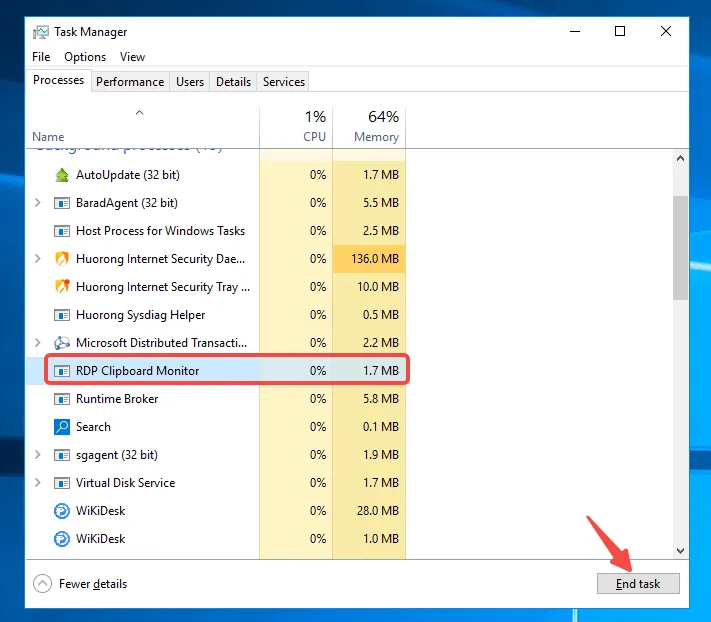Select the Runtime Broker name

pyautogui.click(x=117, y=399)
